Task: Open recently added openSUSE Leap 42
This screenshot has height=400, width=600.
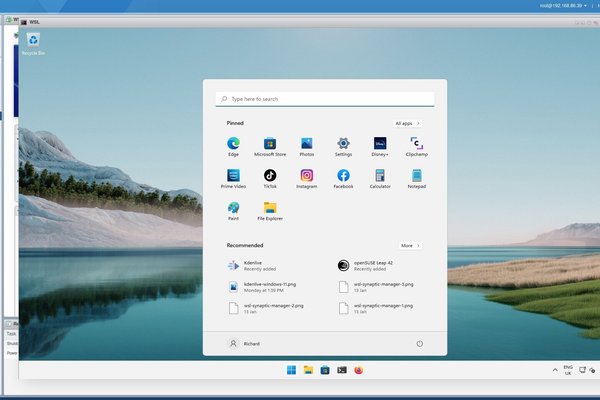Action: [x=365, y=266]
